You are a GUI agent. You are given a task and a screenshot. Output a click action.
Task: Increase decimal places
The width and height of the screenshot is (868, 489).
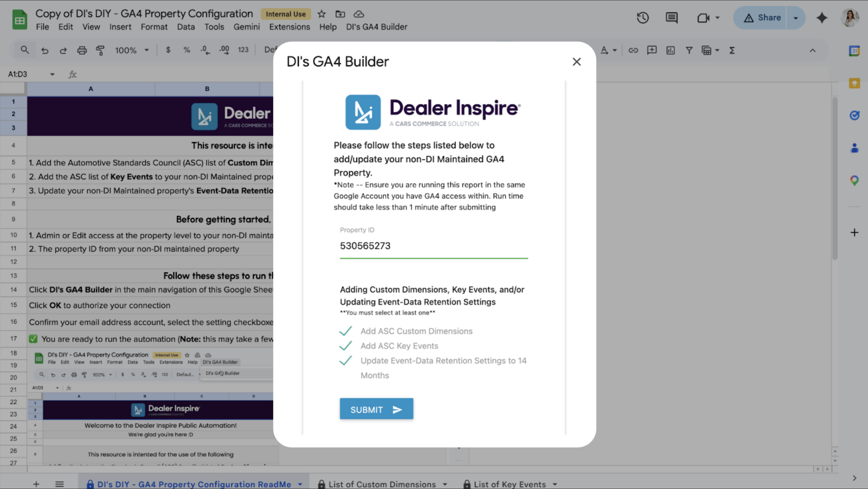point(224,50)
